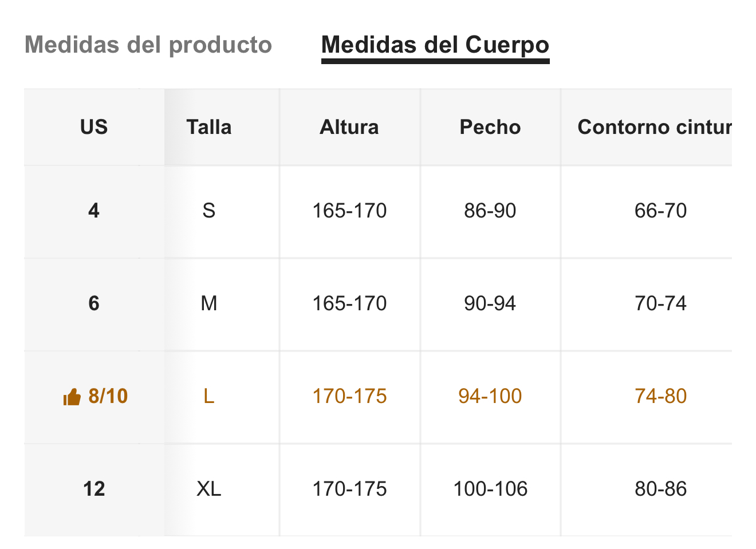Click the Talla column header
756x549 pixels.
tap(209, 127)
